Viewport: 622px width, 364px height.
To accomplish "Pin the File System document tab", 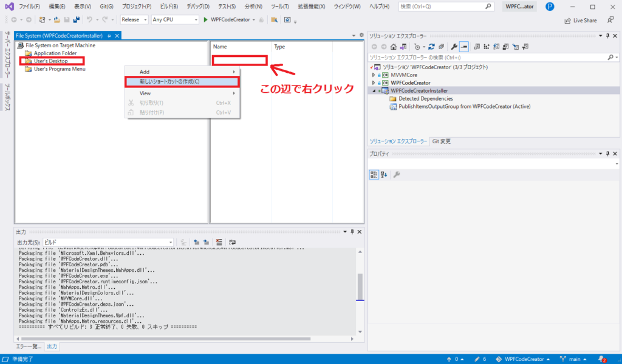I will (x=109, y=36).
